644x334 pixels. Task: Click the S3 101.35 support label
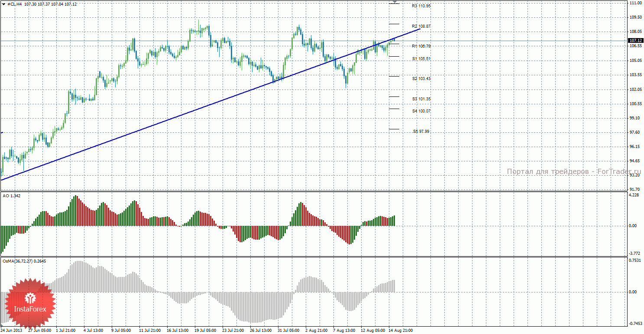click(x=421, y=99)
